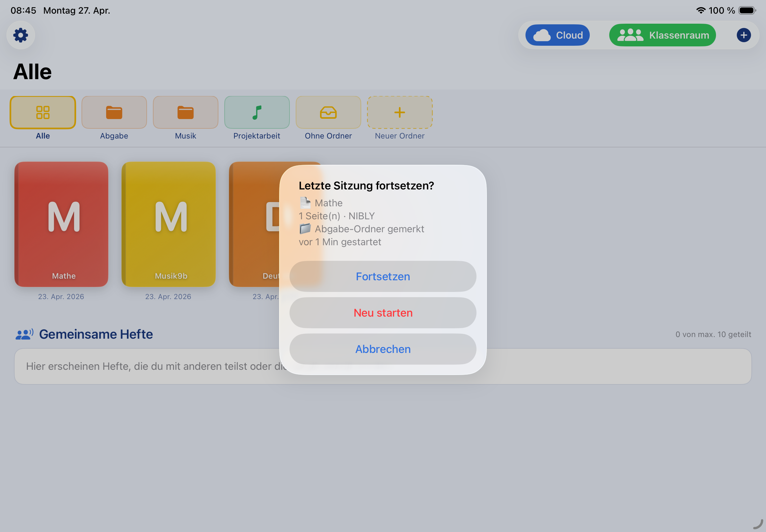Open the Abgabe folder icon
Screen dimensions: 766x532
(x=114, y=112)
